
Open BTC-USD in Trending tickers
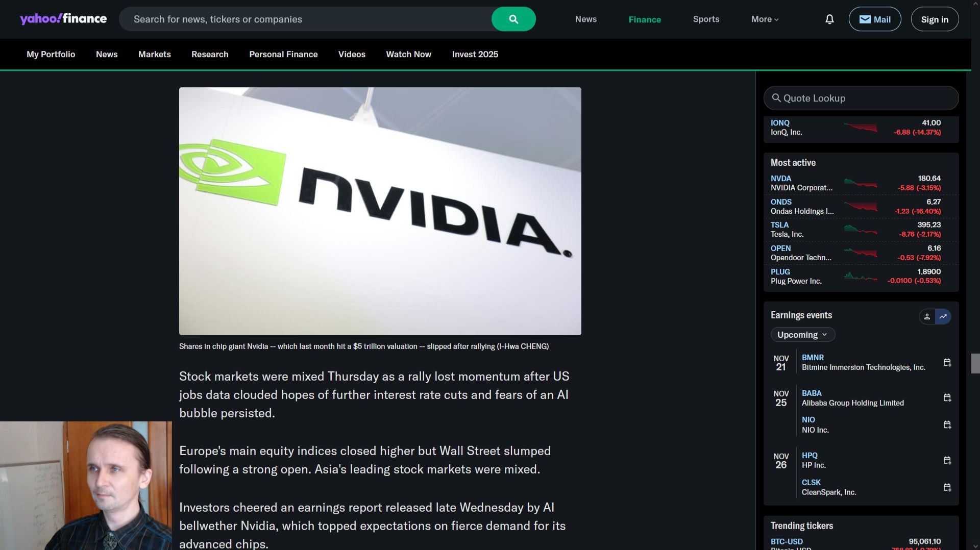coord(787,541)
